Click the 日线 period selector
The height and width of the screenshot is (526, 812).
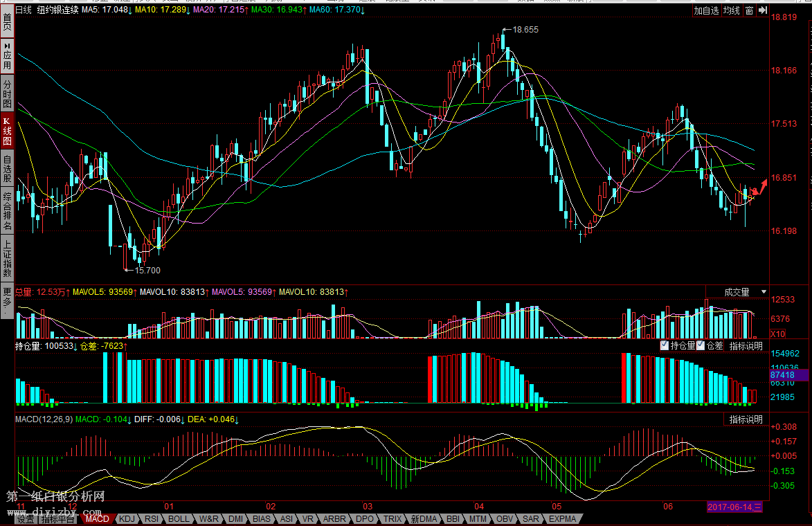point(24,10)
